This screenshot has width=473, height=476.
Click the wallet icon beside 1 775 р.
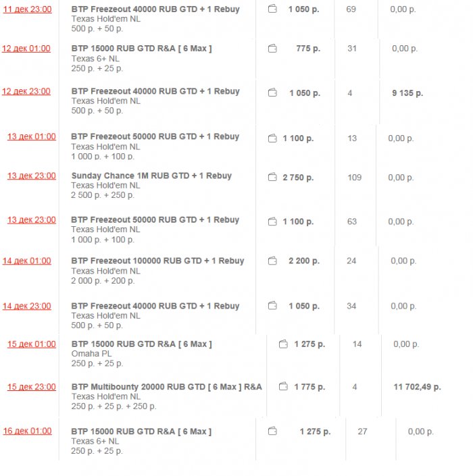(284, 387)
